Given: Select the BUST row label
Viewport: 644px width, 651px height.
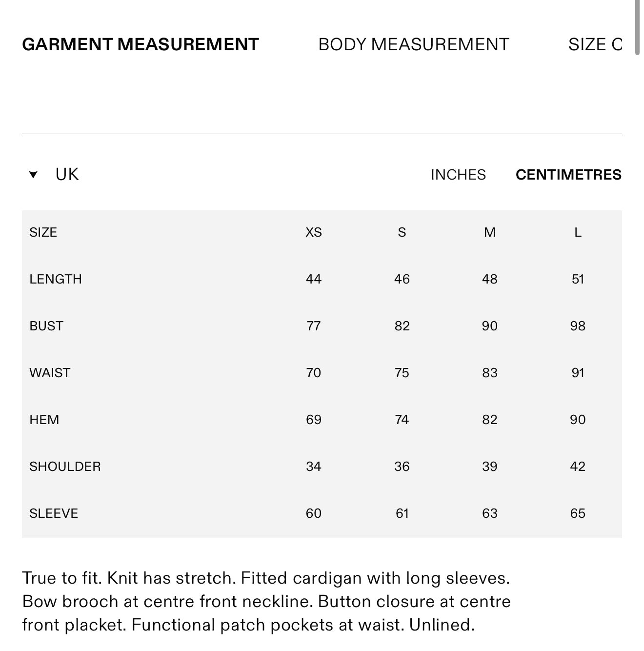Looking at the screenshot, I should pos(46,326).
